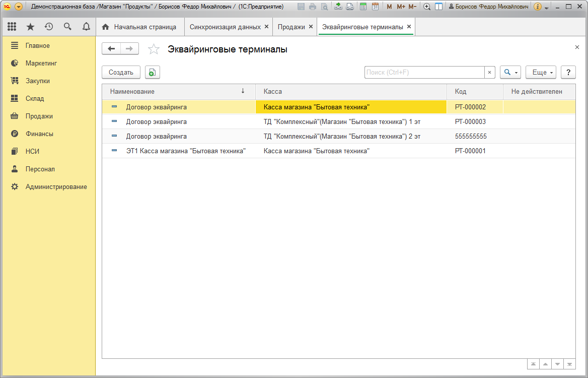Click the window panel layout icon
The width and height of the screenshot is (588, 378).
439,7
